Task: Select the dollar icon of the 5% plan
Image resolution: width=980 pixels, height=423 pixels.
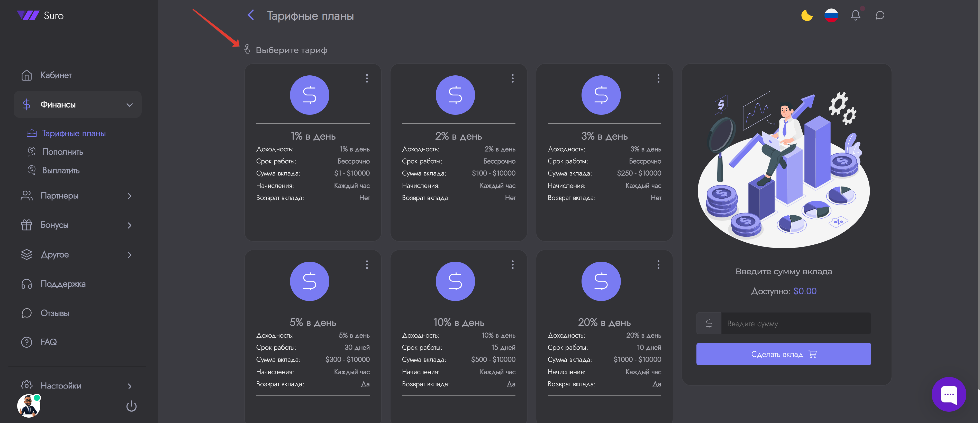Action: [309, 281]
